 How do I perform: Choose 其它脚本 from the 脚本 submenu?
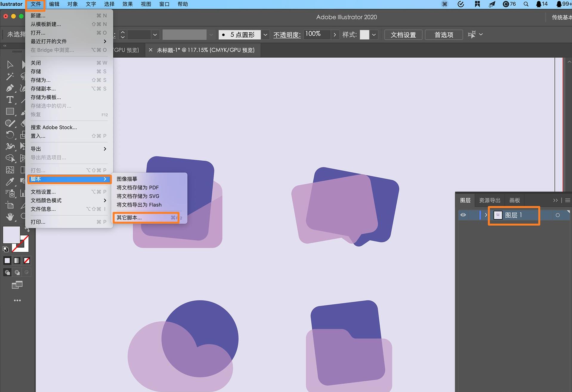click(x=130, y=218)
